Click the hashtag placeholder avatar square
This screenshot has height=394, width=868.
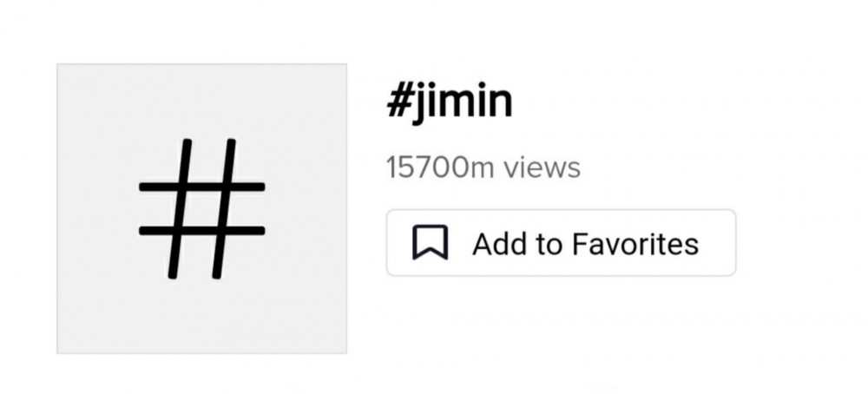coord(201,208)
